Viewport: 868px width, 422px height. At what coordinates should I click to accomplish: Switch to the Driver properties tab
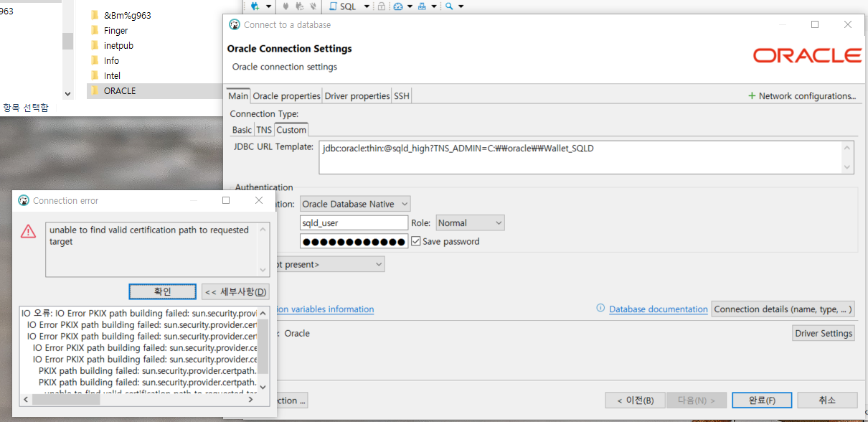357,95
